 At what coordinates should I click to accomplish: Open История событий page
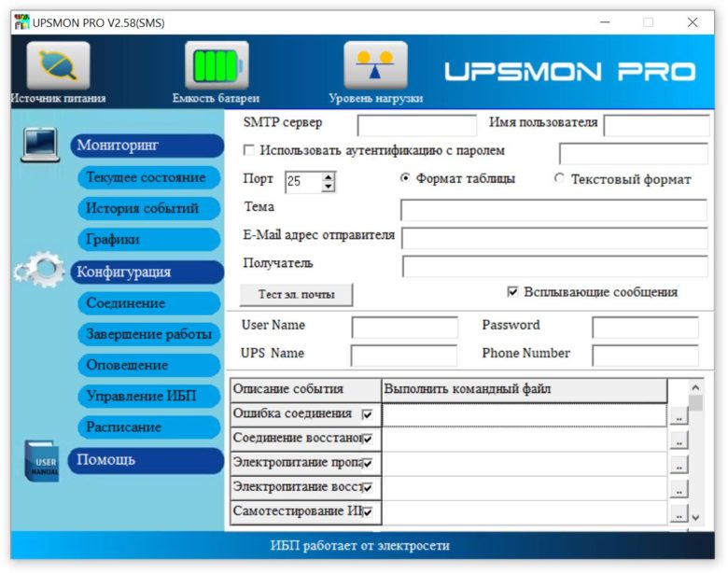[148, 208]
